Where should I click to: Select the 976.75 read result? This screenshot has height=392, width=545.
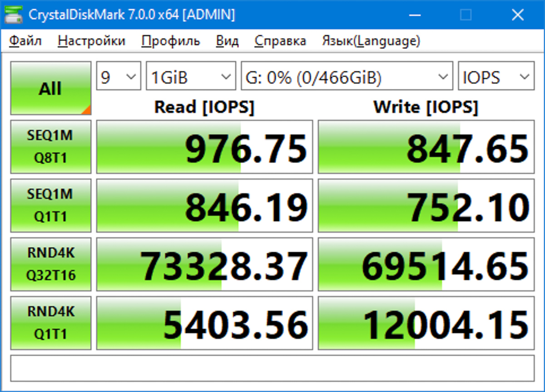205,147
